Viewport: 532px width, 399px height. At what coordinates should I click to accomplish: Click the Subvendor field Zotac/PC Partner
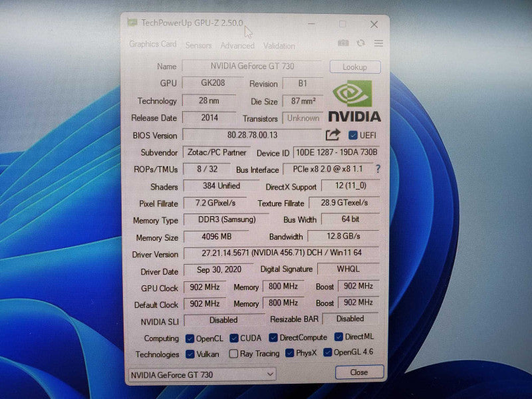(217, 152)
